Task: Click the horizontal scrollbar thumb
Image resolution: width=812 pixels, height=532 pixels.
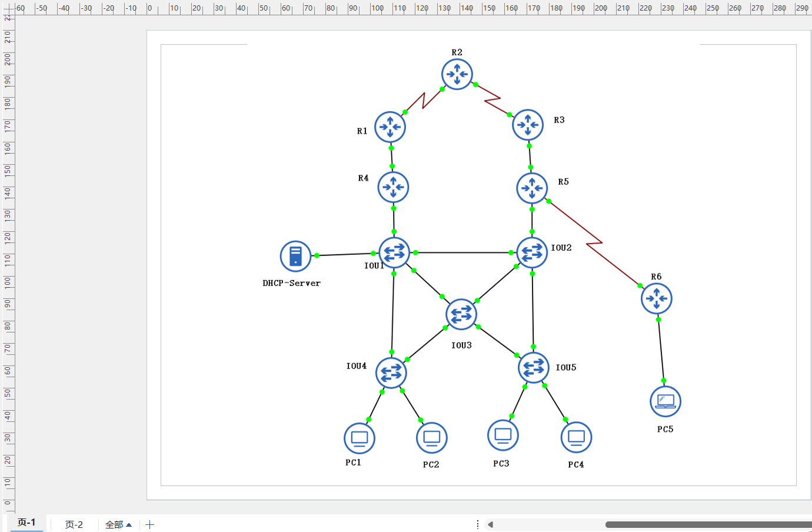Action: click(708, 524)
